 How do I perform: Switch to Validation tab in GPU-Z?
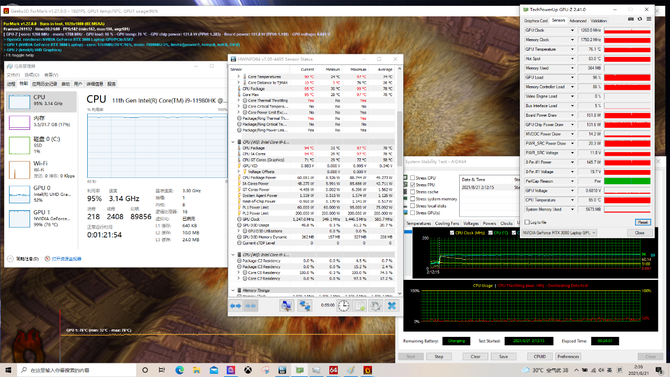(599, 21)
